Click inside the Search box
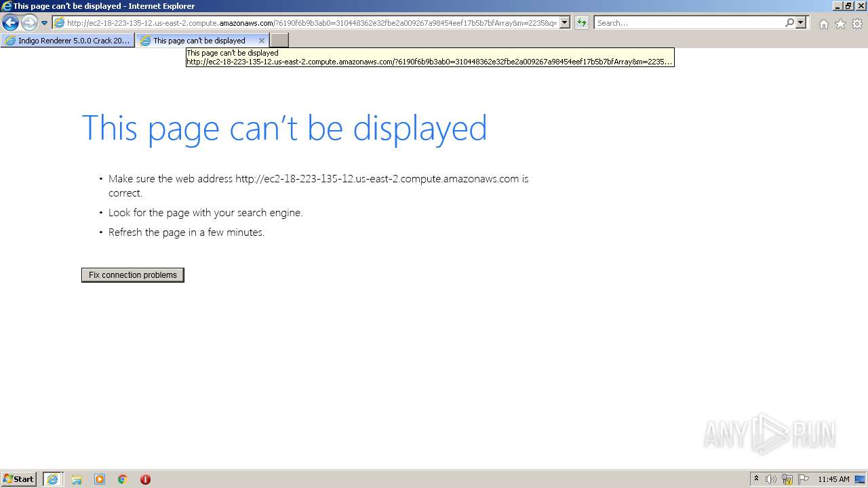Screen dimensions: 868x488 [x=689, y=23]
